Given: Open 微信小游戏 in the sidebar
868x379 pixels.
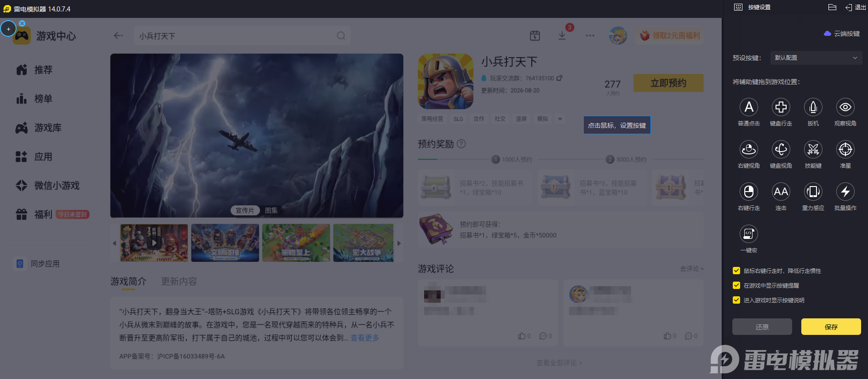Looking at the screenshot, I should coord(47,186).
